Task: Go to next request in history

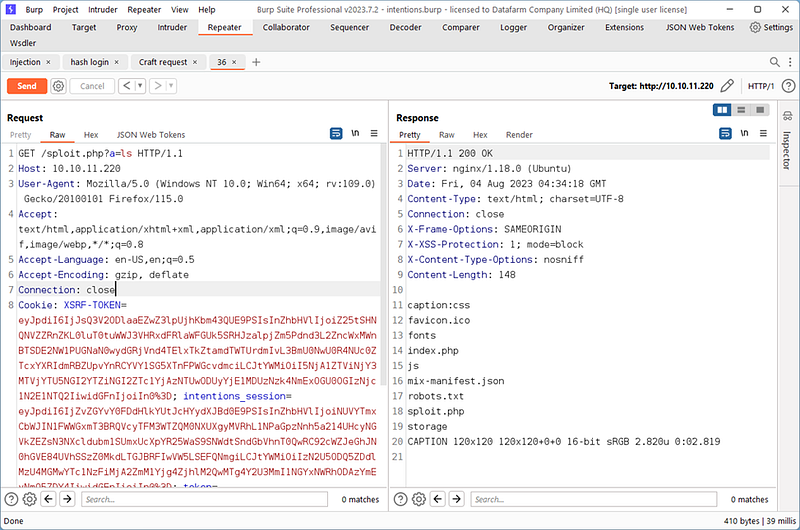Action: point(158,86)
